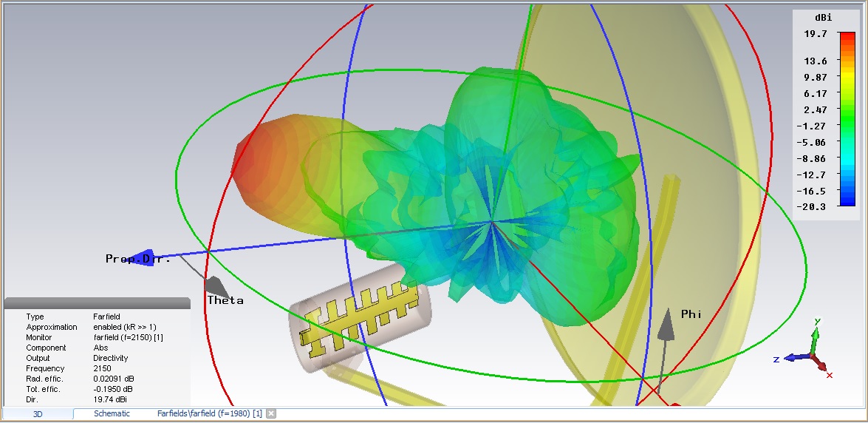The image size is (868, 423).
Task: Switch to the 3D view tab
Action: pos(38,413)
